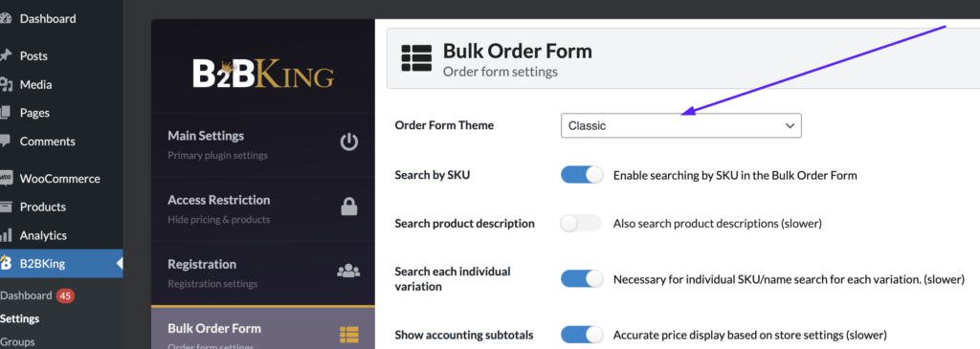Open the Order Form Theme dropdown
980x349 pixels.
(x=681, y=125)
